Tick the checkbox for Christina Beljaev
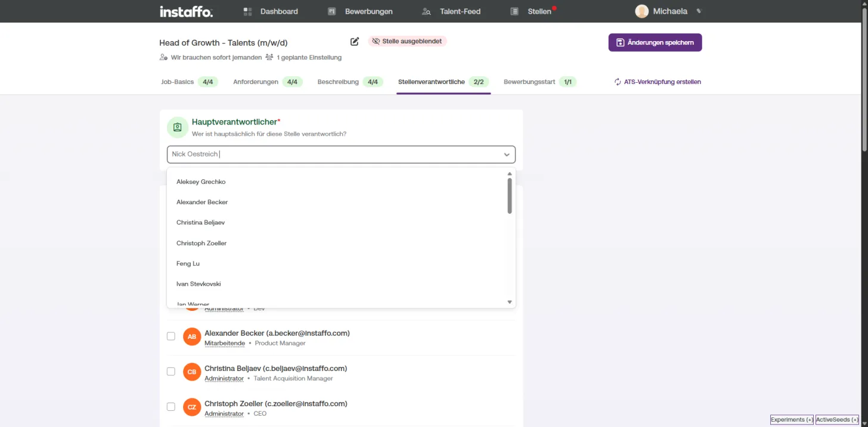The height and width of the screenshot is (427, 868). click(171, 372)
